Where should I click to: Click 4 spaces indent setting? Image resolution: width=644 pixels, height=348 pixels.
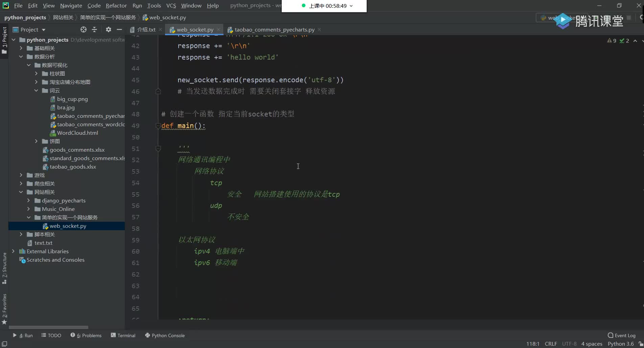click(592, 344)
